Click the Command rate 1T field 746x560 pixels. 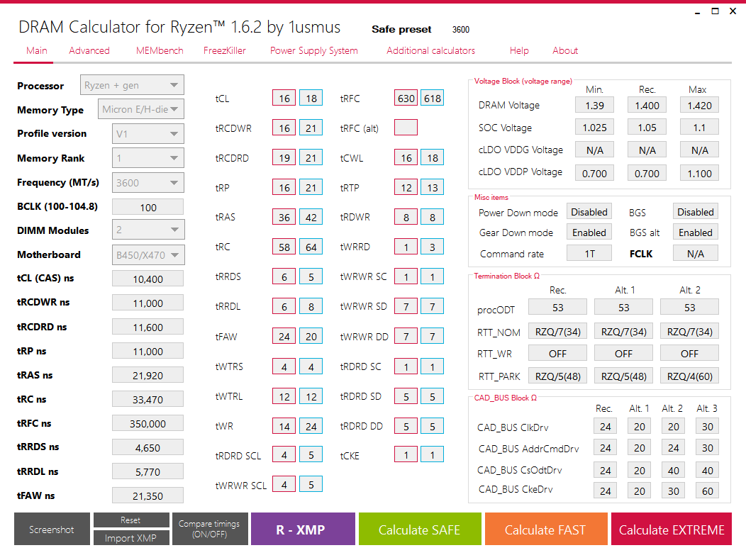pyautogui.click(x=589, y=253)
